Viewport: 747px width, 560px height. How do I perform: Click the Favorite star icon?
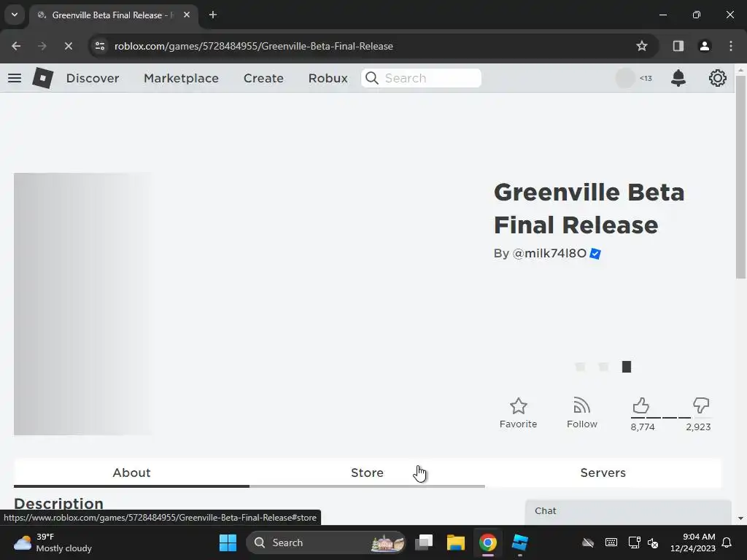pyautogui.click(x=519, y=406)
